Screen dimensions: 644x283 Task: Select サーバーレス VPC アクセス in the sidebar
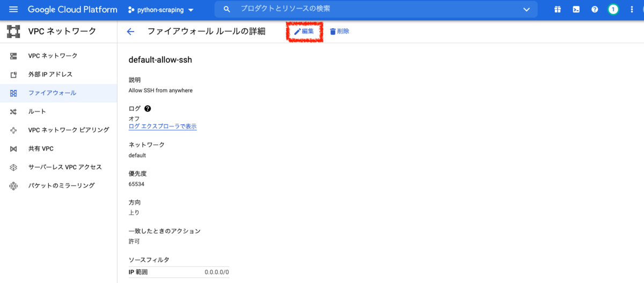point(58,167)
